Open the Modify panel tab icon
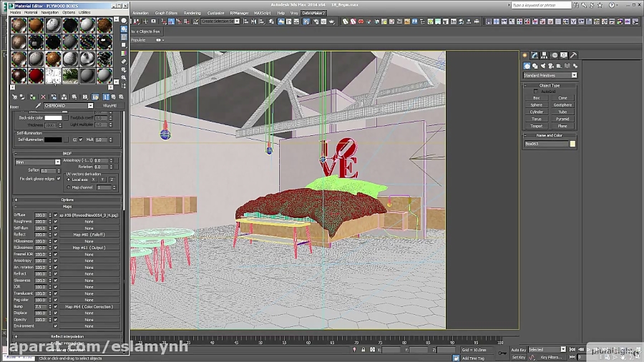Viewport: 644px width, 362px height. tap(535, 55)
